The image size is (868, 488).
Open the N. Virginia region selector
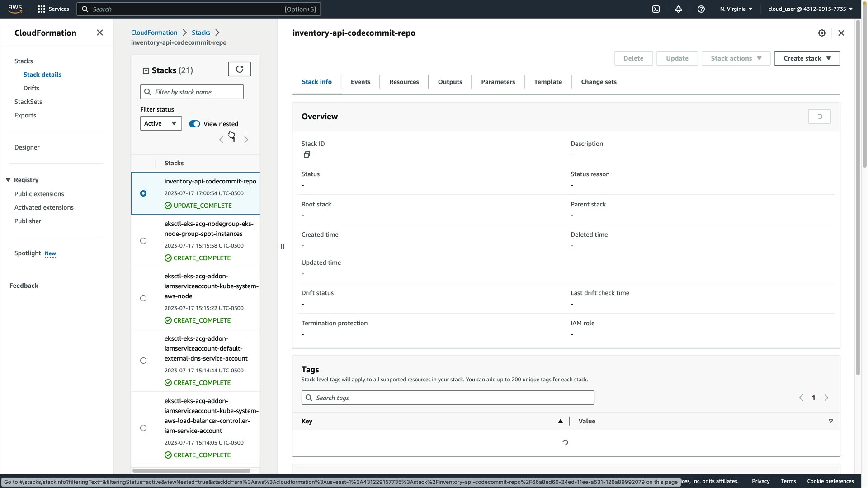coord(736,9)
